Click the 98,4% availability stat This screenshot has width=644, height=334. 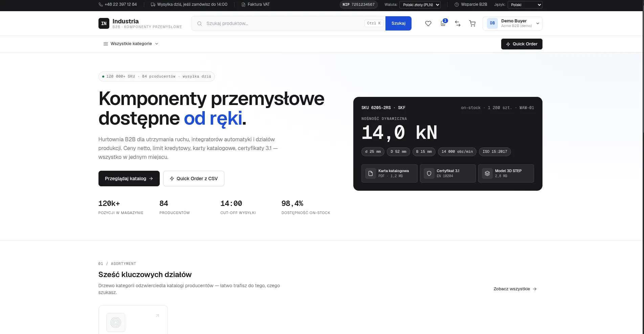coord(306,207)
